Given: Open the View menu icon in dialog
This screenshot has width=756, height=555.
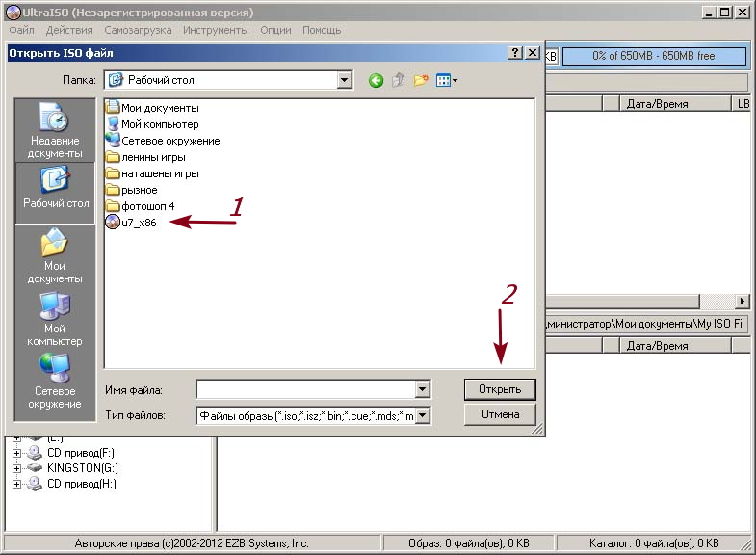Looking at the screenshot, I should [447, 80].
